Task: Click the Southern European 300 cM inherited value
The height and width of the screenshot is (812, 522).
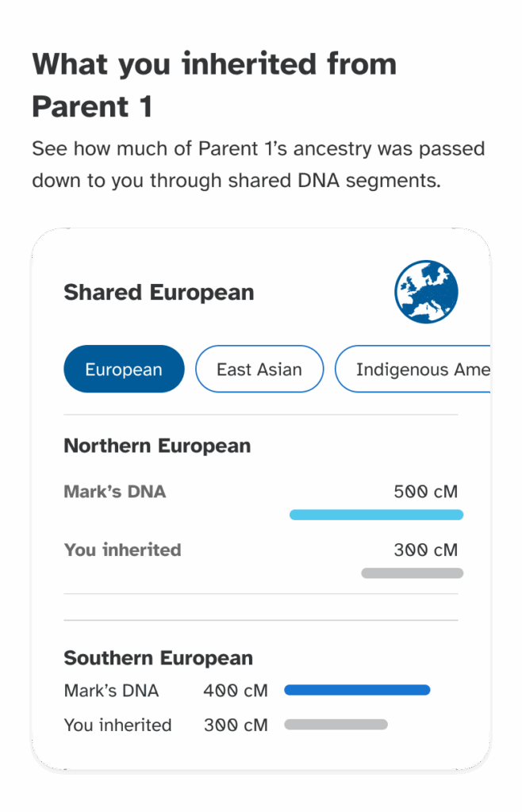Action: tap(236, 725)
